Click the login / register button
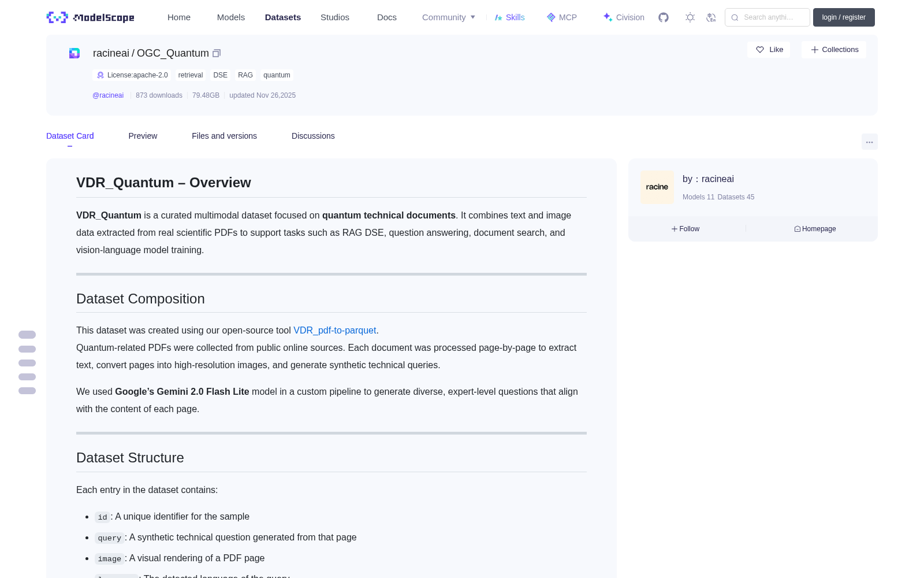The height and width of the screenshot is (578, 924). click(x=844, y=17)
